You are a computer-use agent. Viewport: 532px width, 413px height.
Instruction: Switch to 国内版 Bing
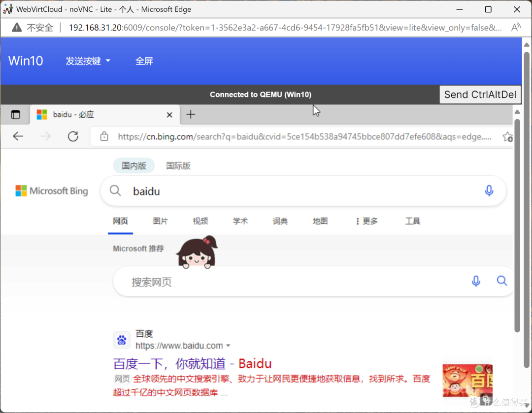[134, 166]
